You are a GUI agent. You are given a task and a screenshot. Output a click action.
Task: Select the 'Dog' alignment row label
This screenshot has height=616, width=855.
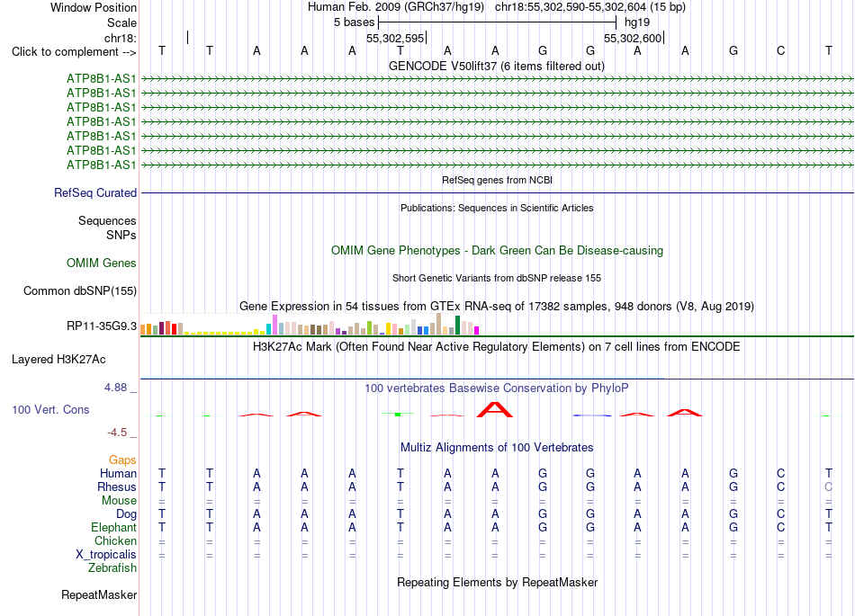coord(126,514)
